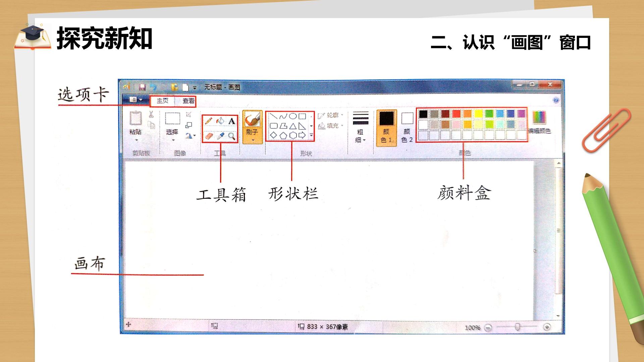Switch to the 查看 tab

point(189,101)
